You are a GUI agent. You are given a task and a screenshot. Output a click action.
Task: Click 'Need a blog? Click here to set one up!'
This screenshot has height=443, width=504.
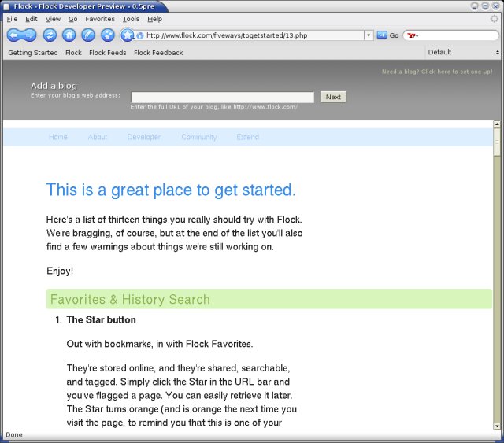[x=437, y=72]
